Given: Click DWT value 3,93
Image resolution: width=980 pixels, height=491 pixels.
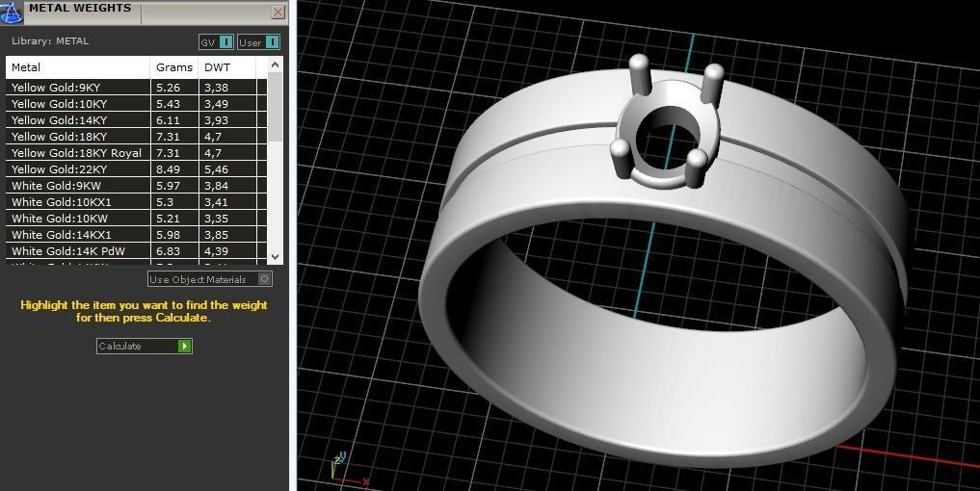Looking at the screenshot, I should [216, 120].
